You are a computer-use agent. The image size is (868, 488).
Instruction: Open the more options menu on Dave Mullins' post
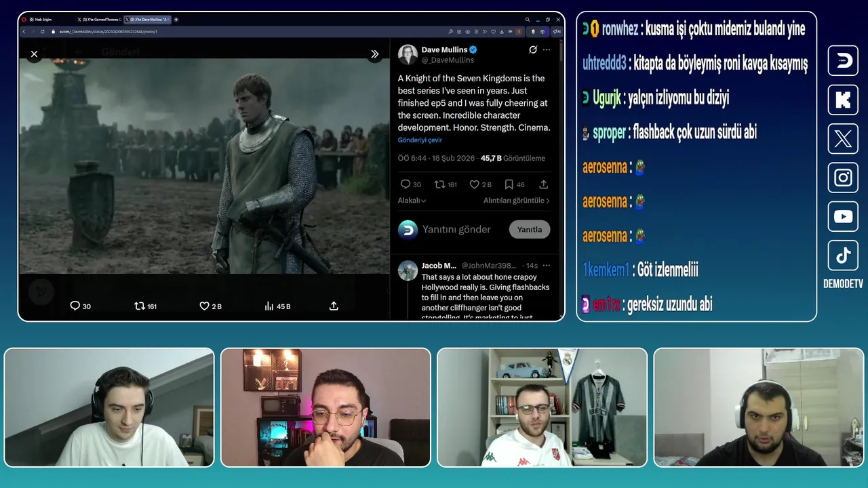547,49
